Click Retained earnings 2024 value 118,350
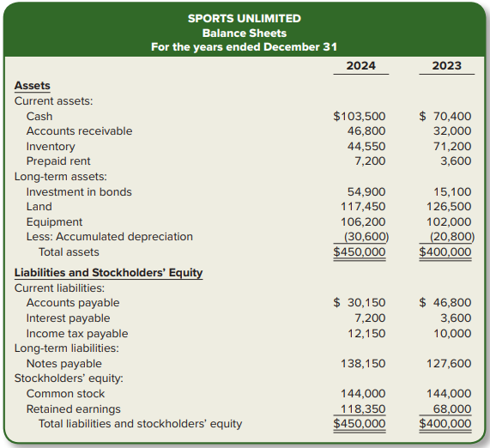The height and width of the screenshot is (448, 490). (363, 409)
